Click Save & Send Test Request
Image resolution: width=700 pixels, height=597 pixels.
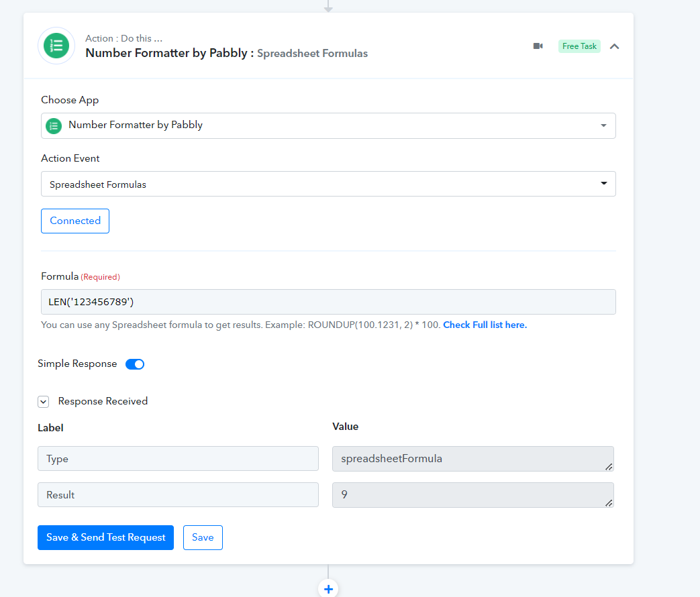point(105,538)
